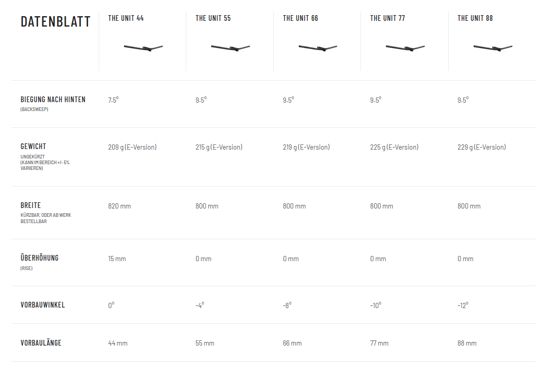Select the "THE UNIT 55" column heading
Viewport: 540px width, 392px height.
pyautogui.click(x=213, y=18)
